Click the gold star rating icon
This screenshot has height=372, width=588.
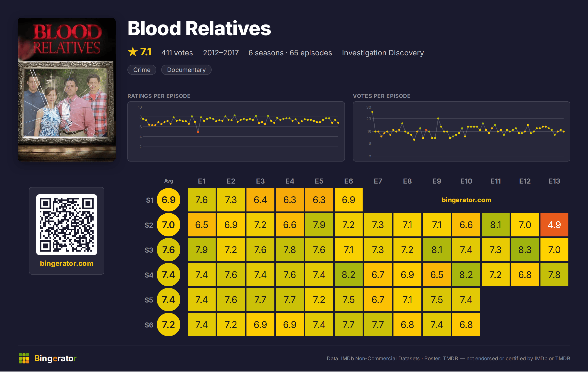pos(133,52)
